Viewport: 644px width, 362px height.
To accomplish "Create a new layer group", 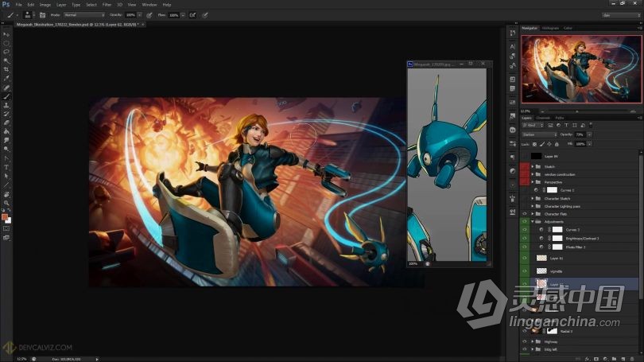I will point(615,359).
